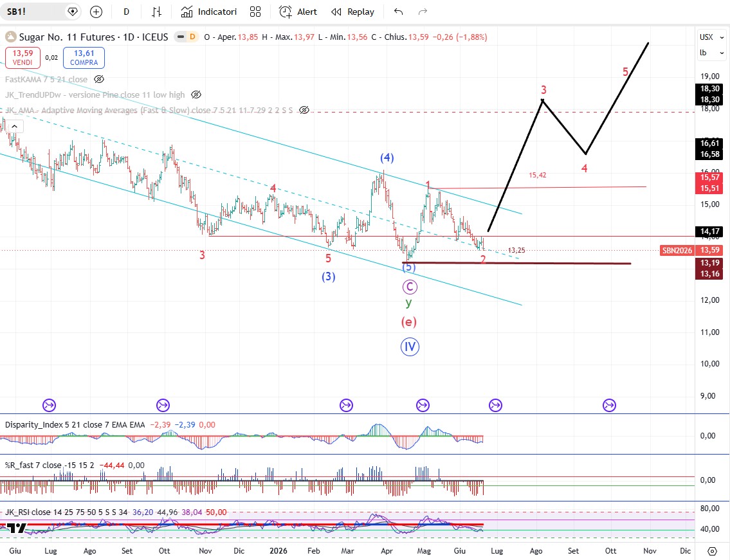This screenshot has width=730, height=560.
Task: Click the contract roll marker below Lug
Action: click(x=49, y=406)
